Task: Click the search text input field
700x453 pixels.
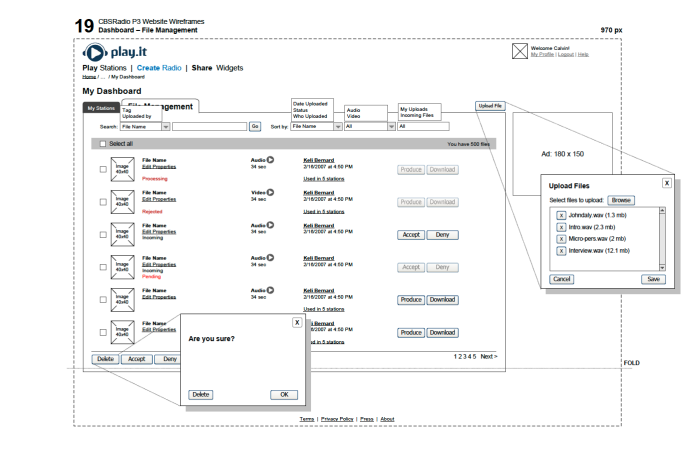Action: (209, 127)
